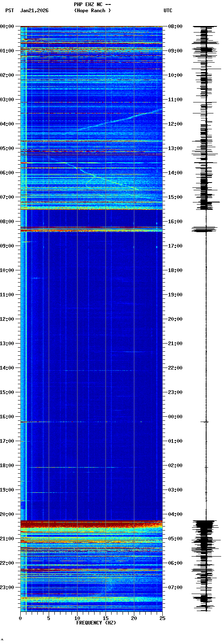Click 21:00 on the PST time axis
Screen dimensions: 224x644
click(x=7, y=539)
